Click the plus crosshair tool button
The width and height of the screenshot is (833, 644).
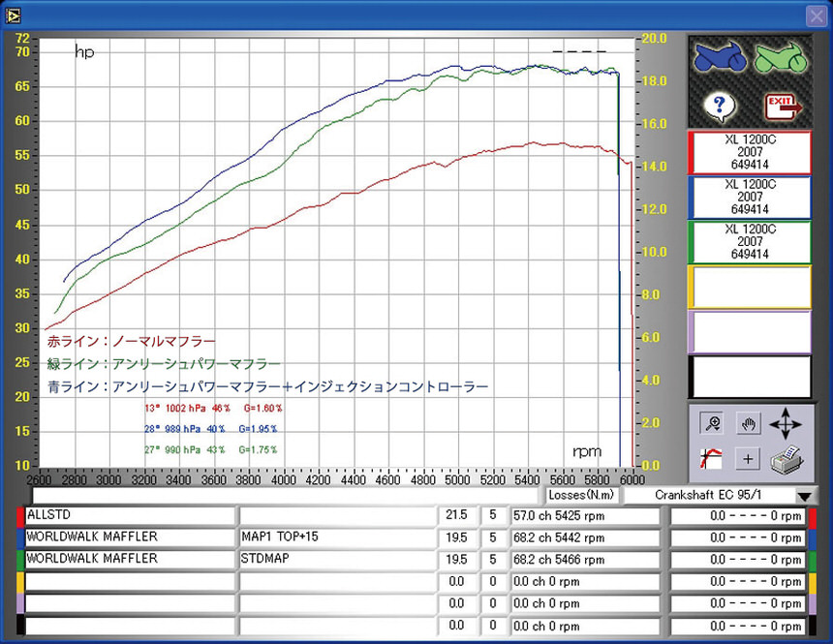[747, 459]
